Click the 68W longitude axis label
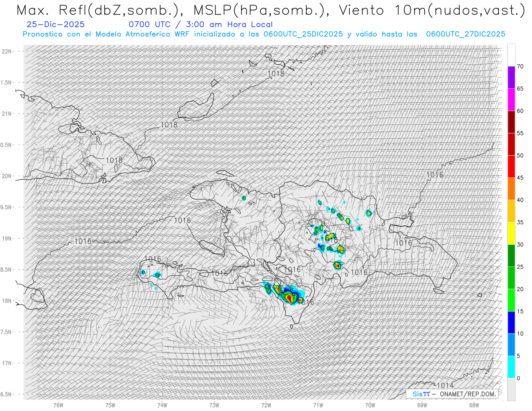The height and width of the screenshot is (411, 532). click(x=474, y=405)
